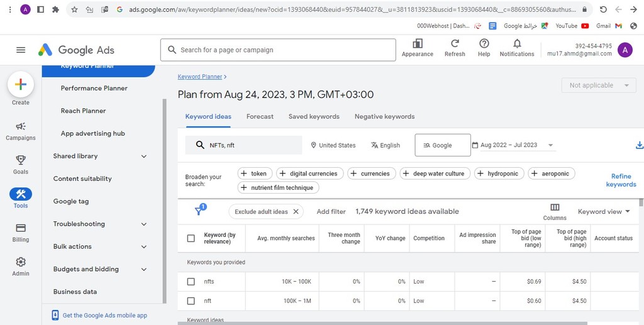
Task: Click the Create plus button
Action: (x=21, y=84)
